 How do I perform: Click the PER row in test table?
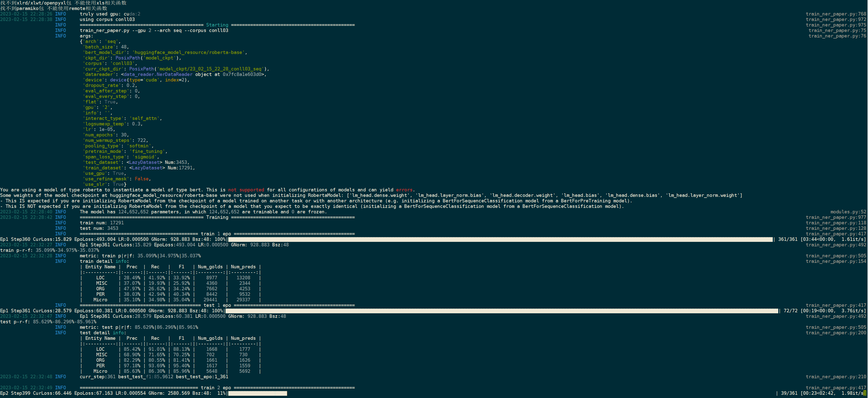100,366
